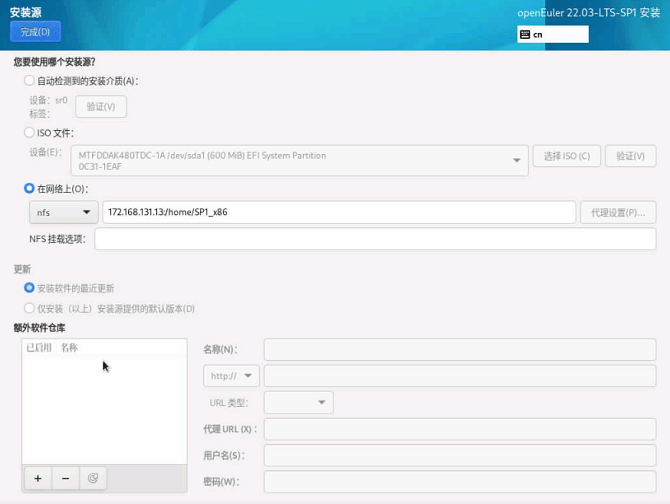Click the plus icon to add repository

pos(38,478)
